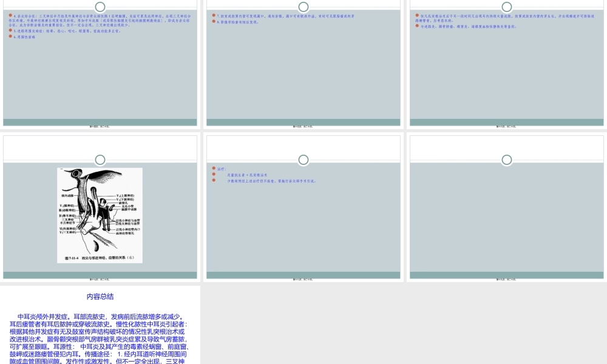Click the footer page number on the diagram slide
Screen dimensions: 607x364
point(100,279)
